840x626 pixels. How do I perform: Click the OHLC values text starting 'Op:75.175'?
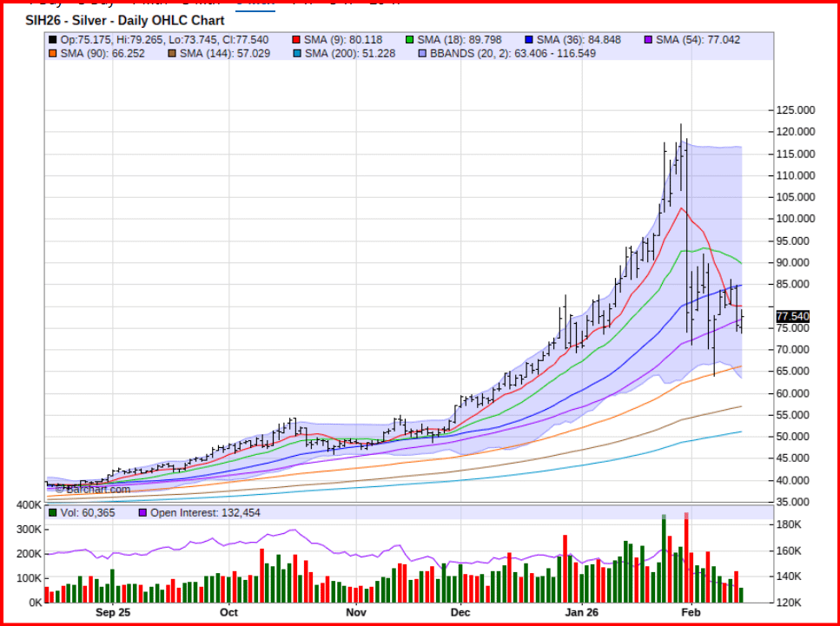click(x=164, y=40)
